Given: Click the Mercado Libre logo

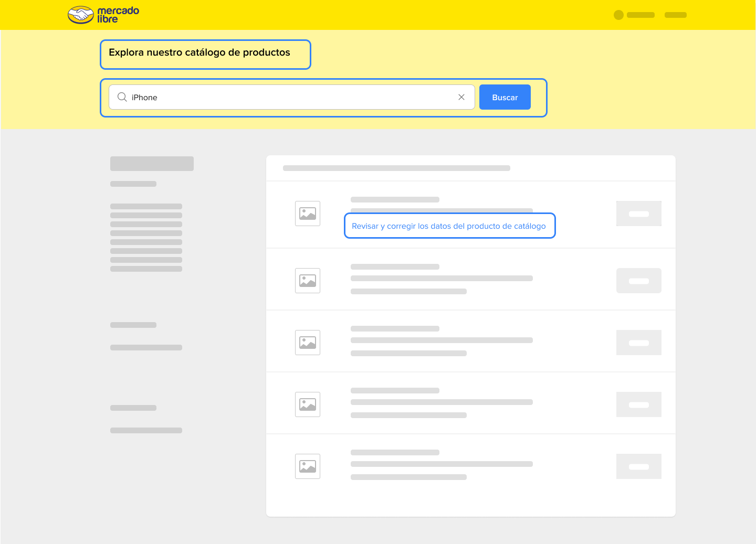Looking at the screenshot, I should (103, 15).
